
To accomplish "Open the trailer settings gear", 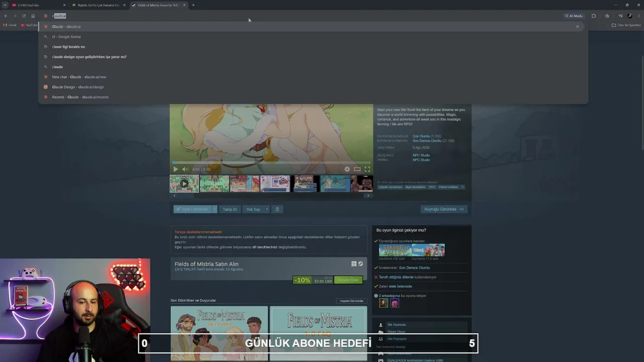I will click(x=347, y=169).
